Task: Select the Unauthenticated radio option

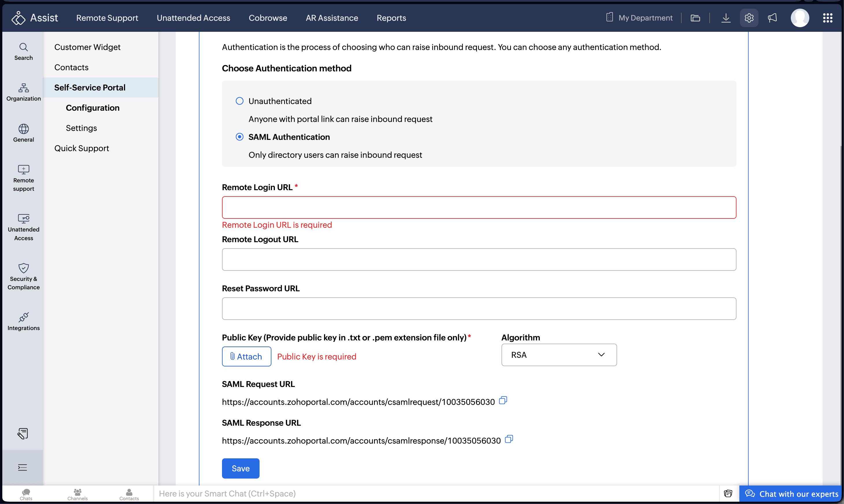Action: click(x=239, y=101)
